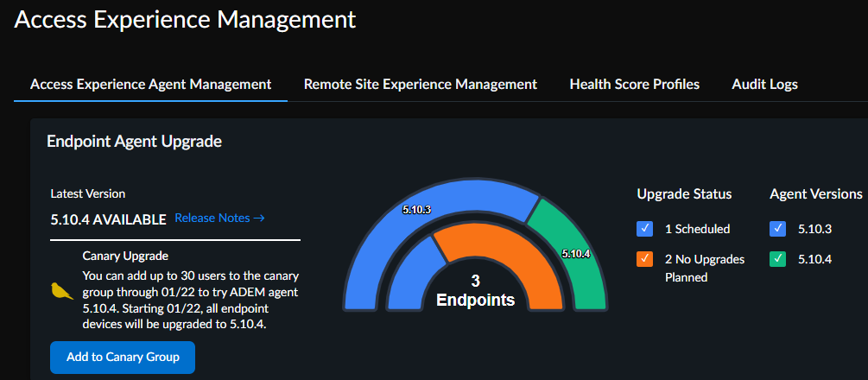
Task: Click the 5.10.4 AVAILABLE version text
Action: pos(108,219)
